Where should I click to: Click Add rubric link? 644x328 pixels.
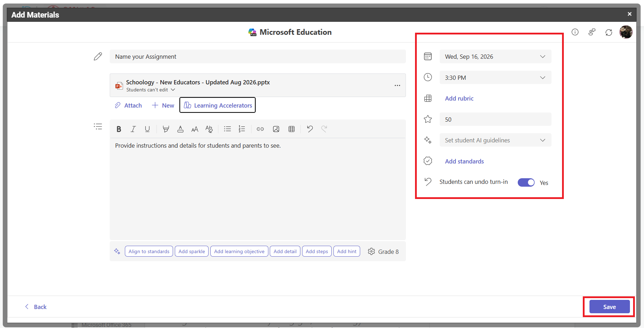[459, 98]
